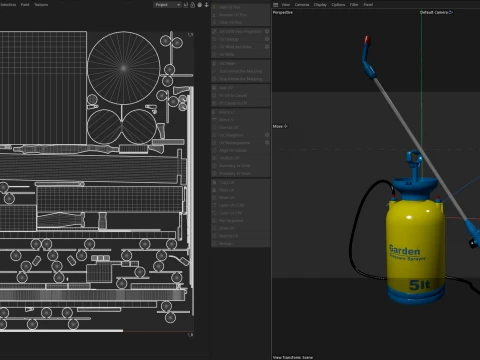480x360 pixels.
Task: Open the viewport Display menu
Action: pyautogui.click(x=320, y=5)
